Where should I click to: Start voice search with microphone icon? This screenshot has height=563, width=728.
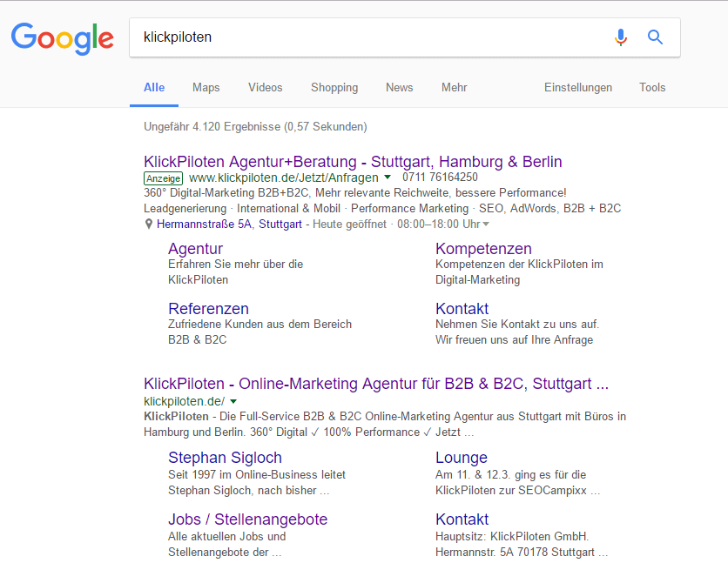tap(621, 37)
